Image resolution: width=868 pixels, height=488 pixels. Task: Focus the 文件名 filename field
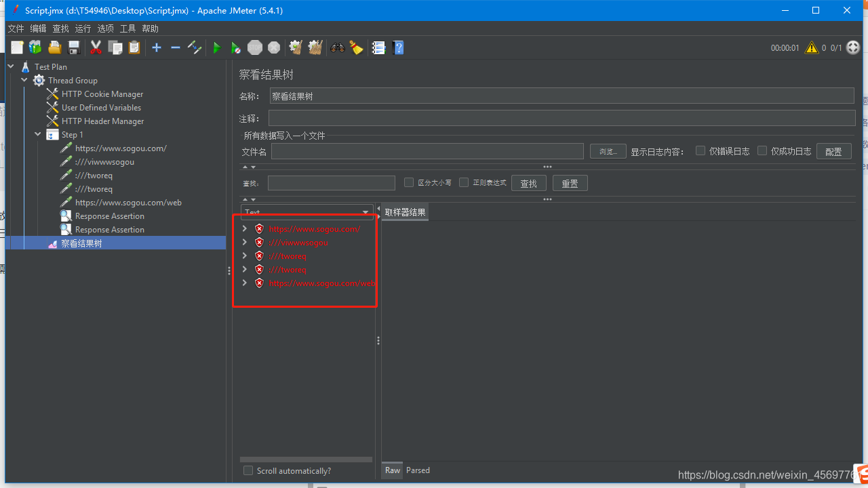click(427, 151)
